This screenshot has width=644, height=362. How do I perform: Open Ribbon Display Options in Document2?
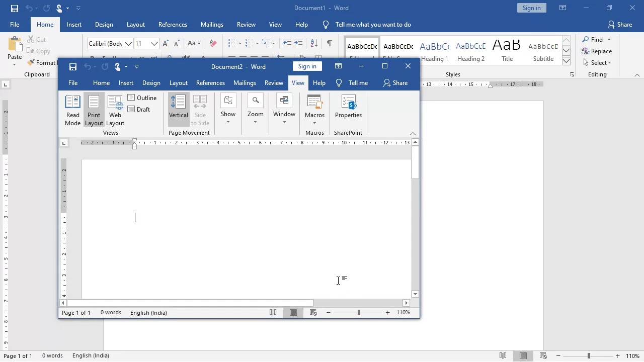(339, 66)
